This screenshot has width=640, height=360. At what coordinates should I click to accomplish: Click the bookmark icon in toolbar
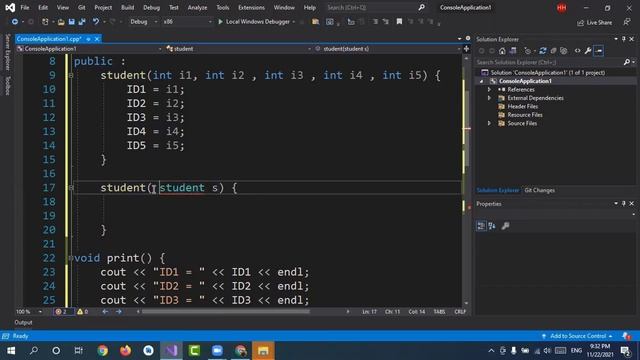click(399, 22)
